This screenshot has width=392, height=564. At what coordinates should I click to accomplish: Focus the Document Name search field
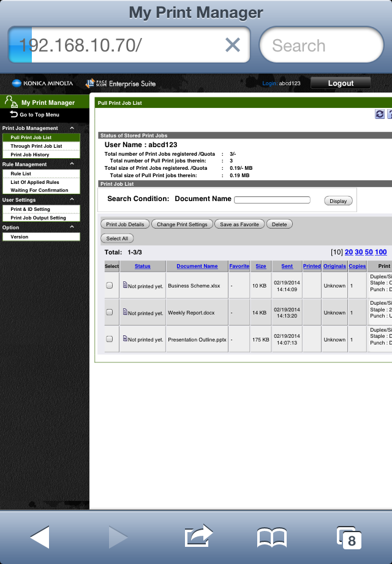pos(272,200)
